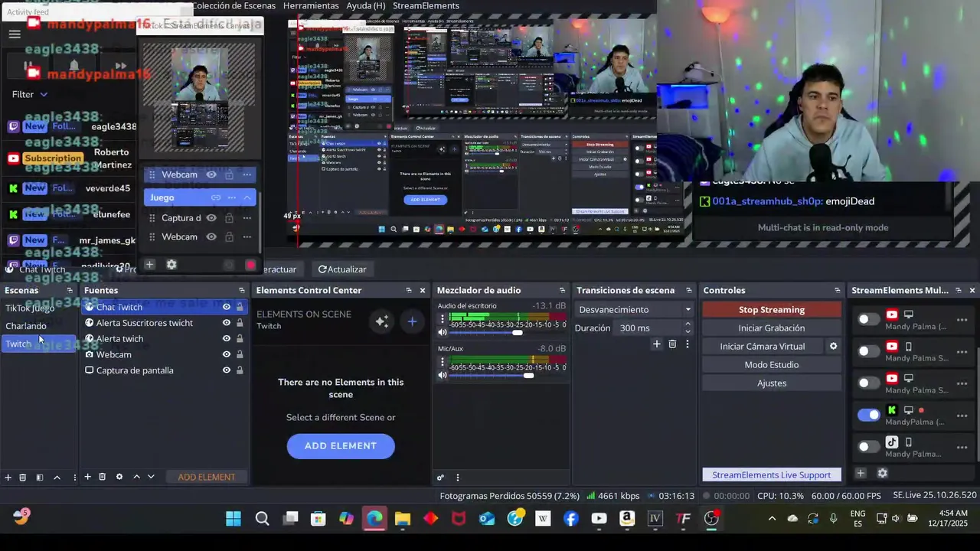Screen dimensions: 980x551
Task: Open virtual camera settings gear icon
Action: 834,346
